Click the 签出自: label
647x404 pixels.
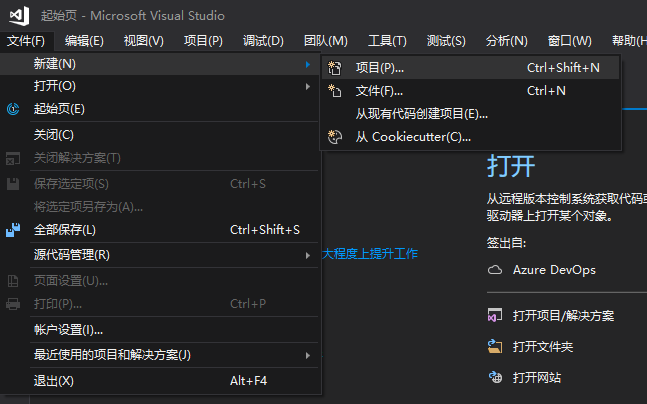point(506,243)
